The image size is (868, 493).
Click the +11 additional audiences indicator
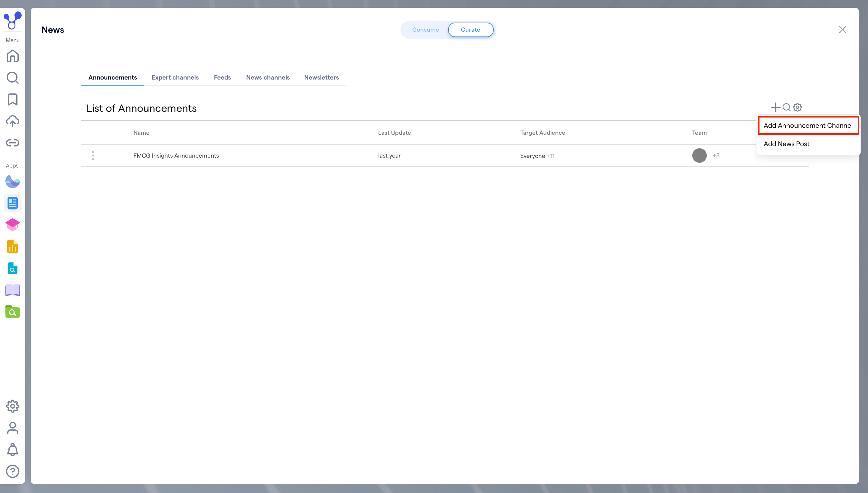[551, 156]
